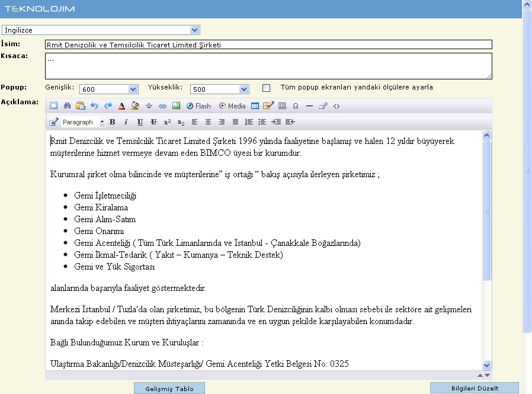The image size is (532, 394).
Task: Toggle superscript formatting
Action: pos(167,122)
